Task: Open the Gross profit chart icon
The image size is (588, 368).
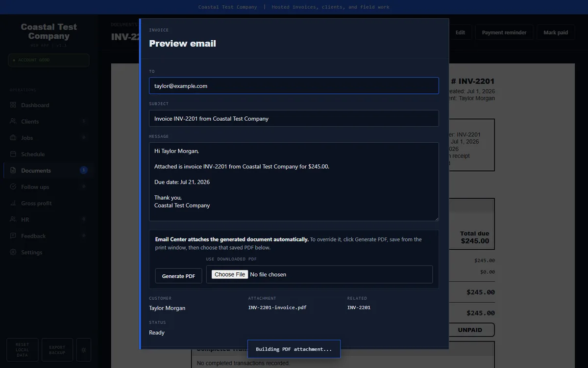Action: pos(13,203)
